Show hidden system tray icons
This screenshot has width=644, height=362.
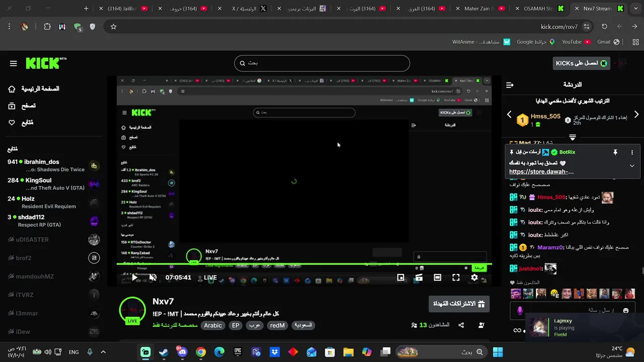click(103, 352)
